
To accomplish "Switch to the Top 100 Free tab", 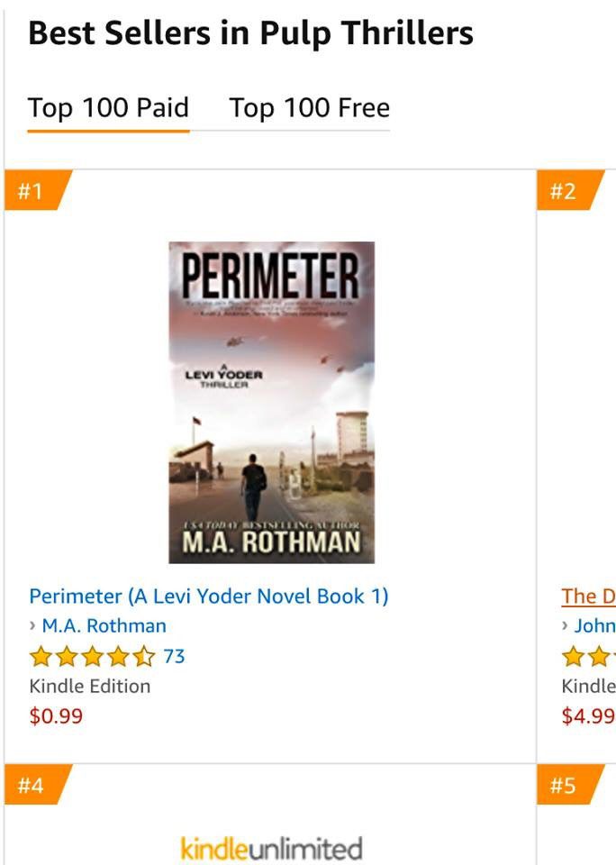I will pyautogui.click(x=309, y=109).
